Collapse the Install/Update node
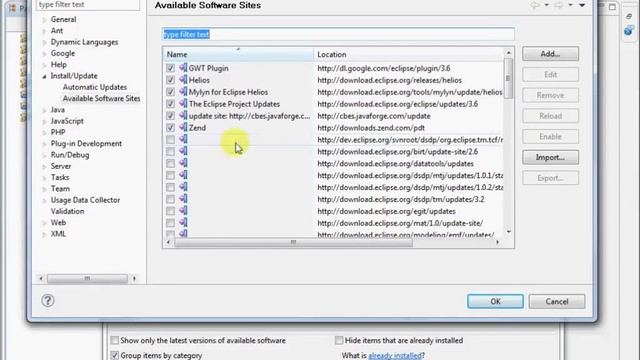 pos(44,76)
